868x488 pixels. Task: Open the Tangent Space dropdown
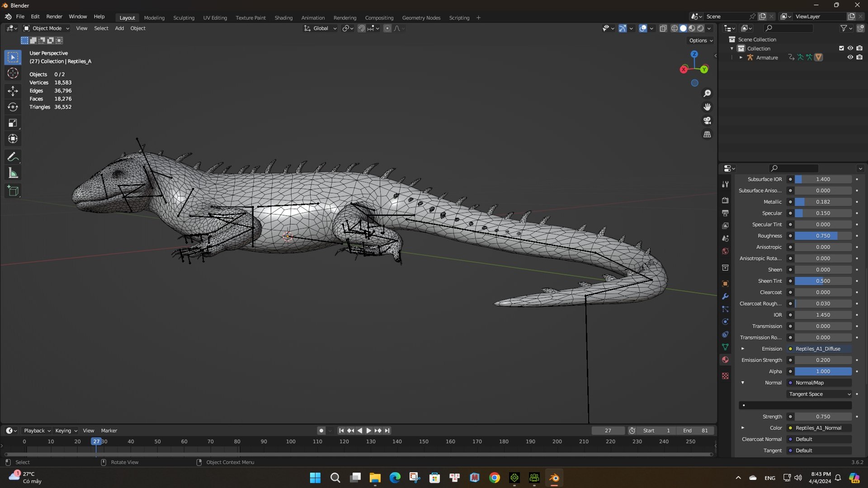819,394
